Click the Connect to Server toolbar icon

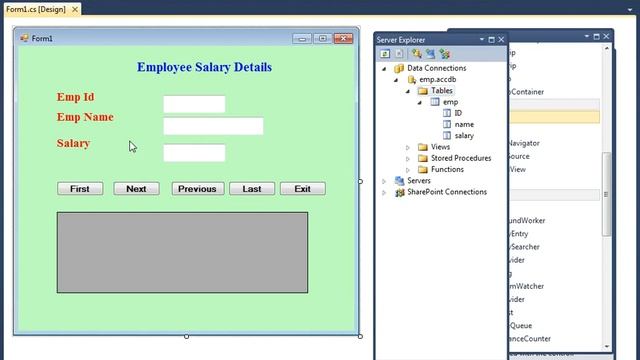pyautogui.click(x=431, y=54)
